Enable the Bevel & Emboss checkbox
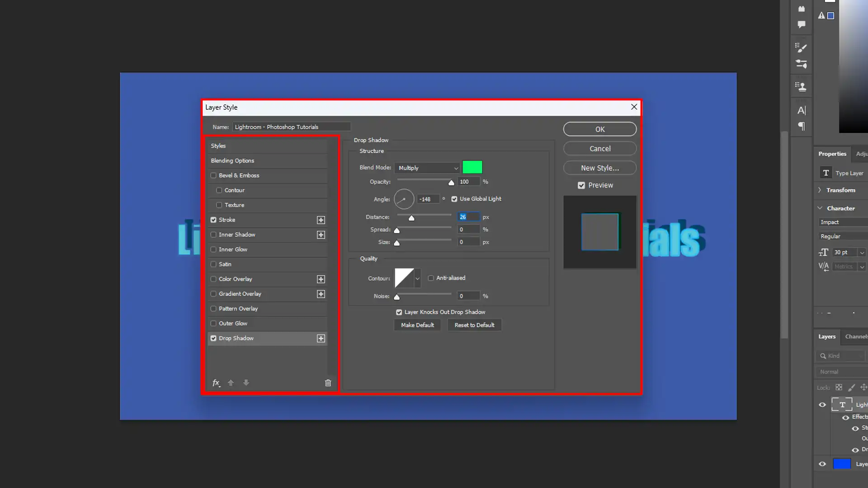This screenshot has height=488, width=868. [213, 175]
